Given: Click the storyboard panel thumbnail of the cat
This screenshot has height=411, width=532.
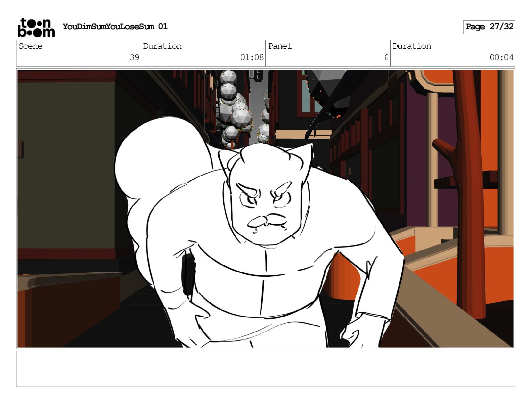Looking at the screenshot, I should 265,209.
